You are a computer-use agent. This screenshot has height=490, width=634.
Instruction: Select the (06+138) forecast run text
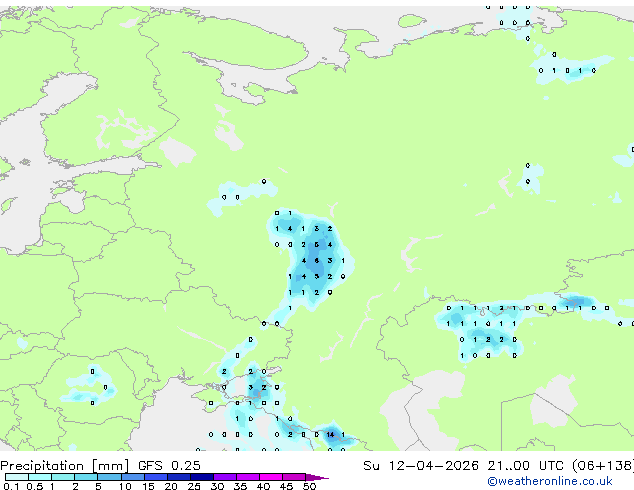coord(603,466)
